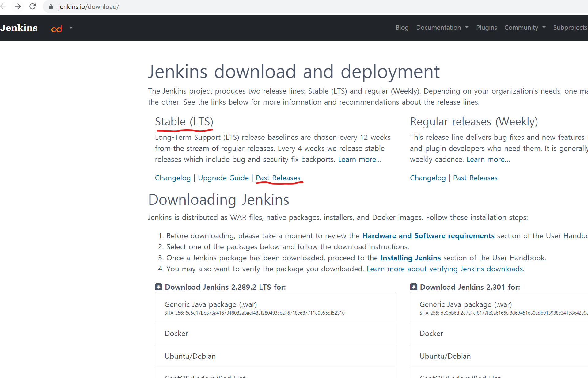Open Learn more under Regular releases
This screenshot has height=378, width=588.
488,159
